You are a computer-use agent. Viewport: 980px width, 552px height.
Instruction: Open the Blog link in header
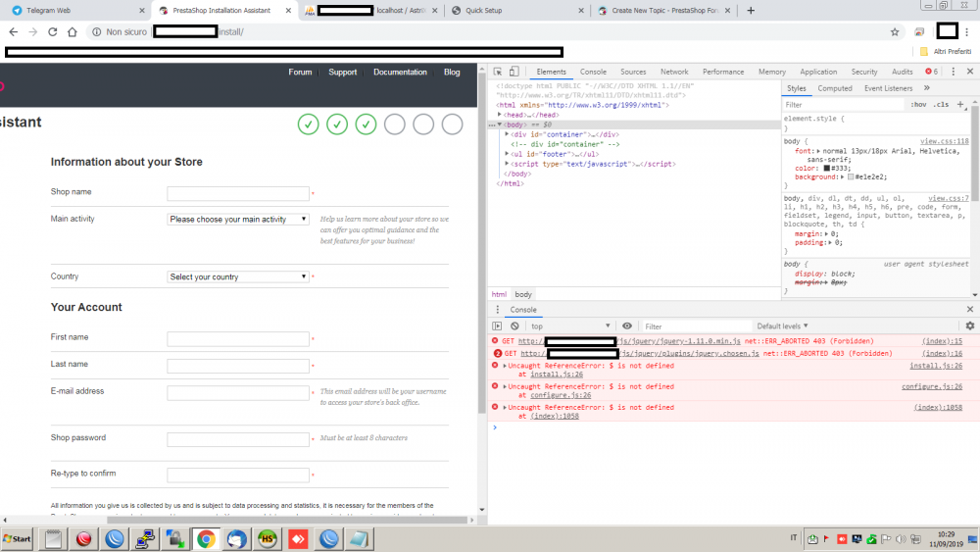pyautogui.click(x=452, y=72)
